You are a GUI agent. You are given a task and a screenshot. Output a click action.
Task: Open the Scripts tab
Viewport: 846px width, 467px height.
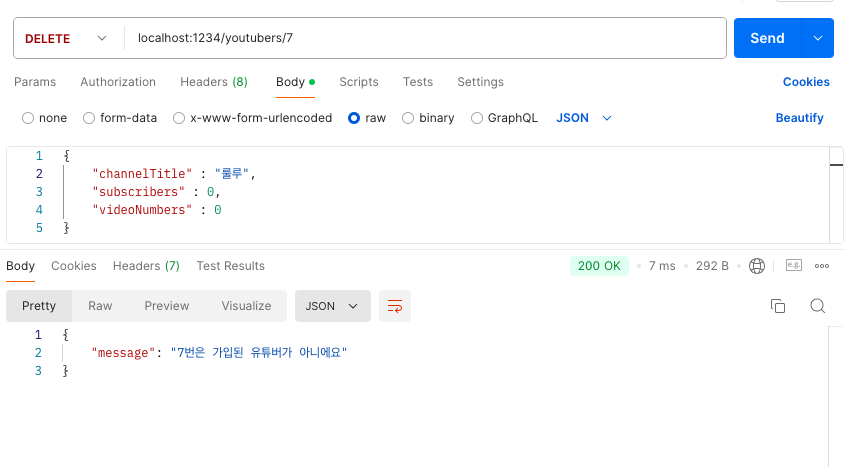coord(359,82)
